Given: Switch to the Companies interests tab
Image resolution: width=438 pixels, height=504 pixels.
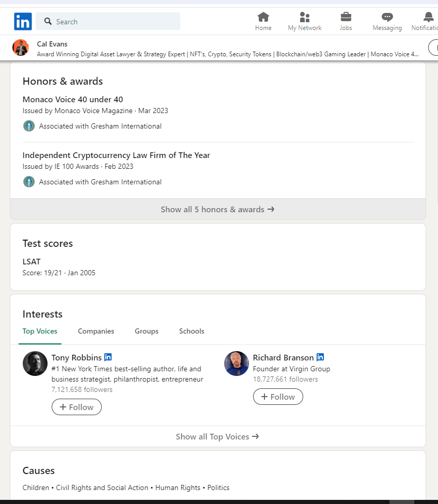Looking at the screenshot, I should tap(96, 331).
